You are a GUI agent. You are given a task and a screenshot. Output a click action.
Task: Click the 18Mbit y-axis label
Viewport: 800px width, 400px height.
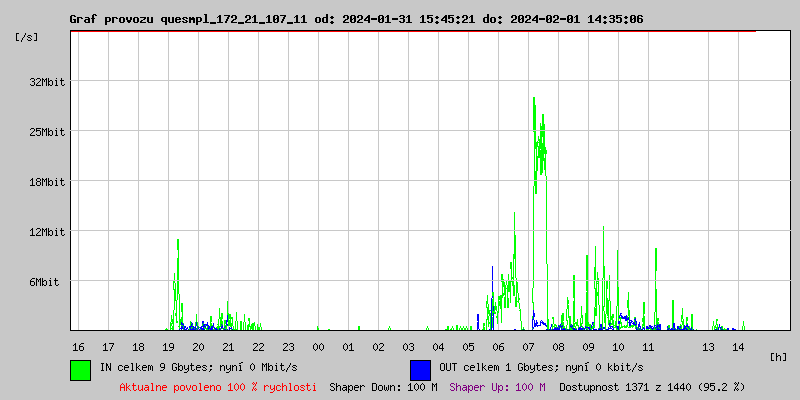(46, 182)
